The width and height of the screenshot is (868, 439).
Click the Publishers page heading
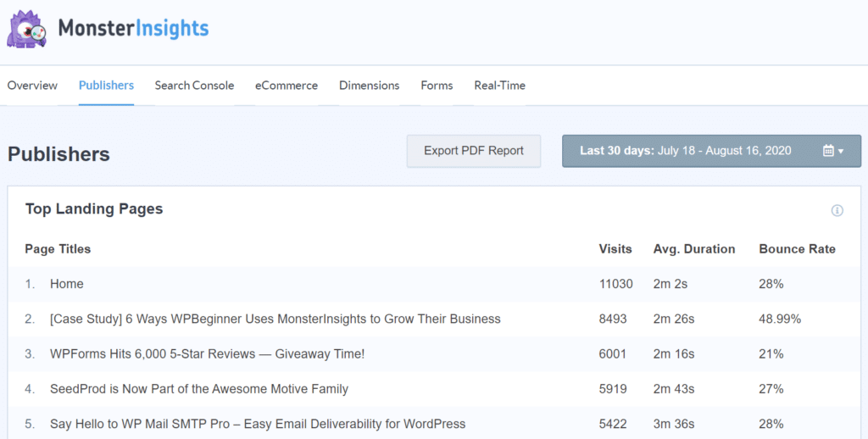(58, 154)
